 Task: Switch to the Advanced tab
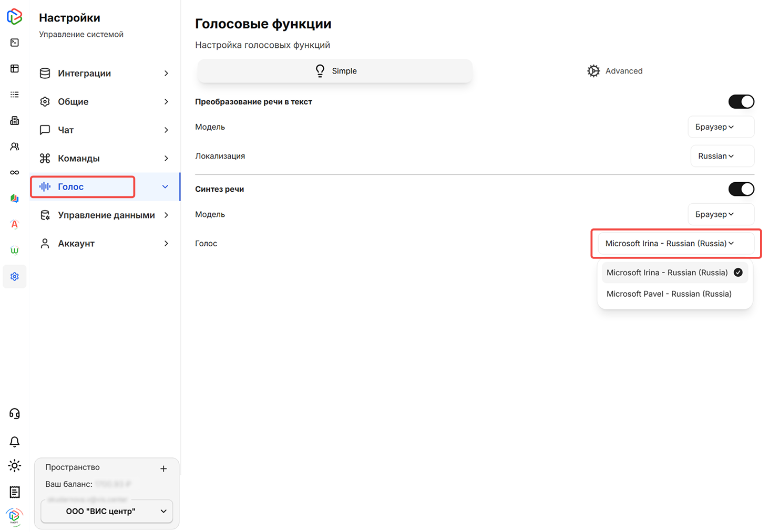tap(615, 71)
